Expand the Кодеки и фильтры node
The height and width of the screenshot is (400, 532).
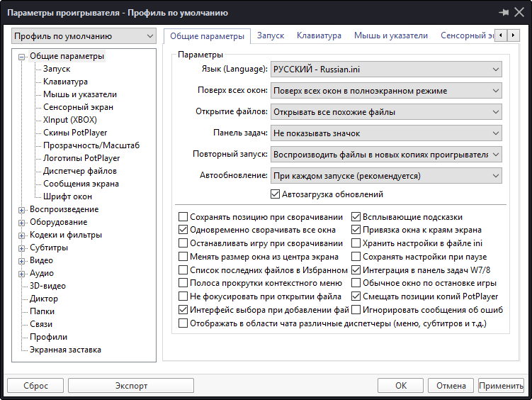click(22, 235)
